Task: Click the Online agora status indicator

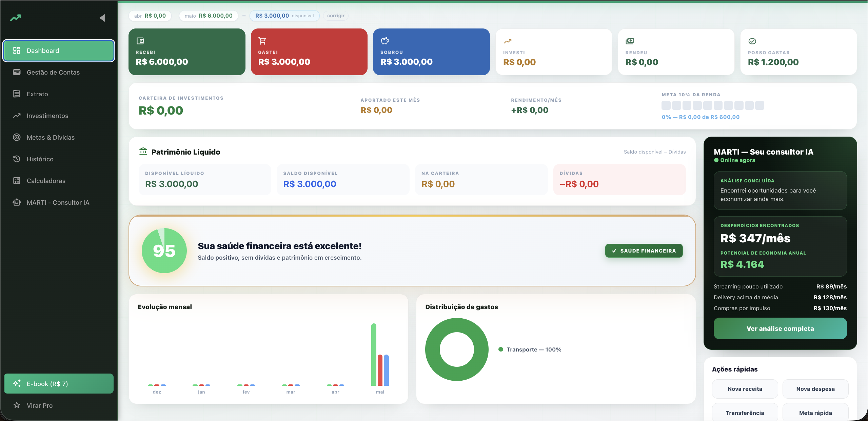Action: pyautogui.click(x=735, y=160)
